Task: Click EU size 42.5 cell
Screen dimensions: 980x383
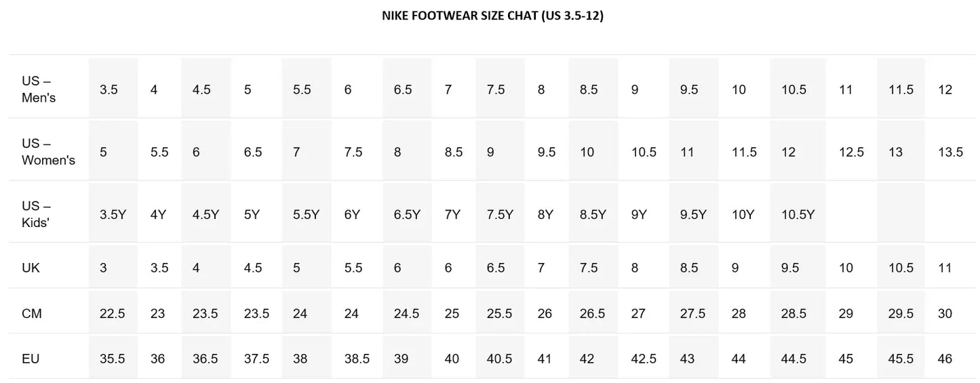Action: pos(644,359)
